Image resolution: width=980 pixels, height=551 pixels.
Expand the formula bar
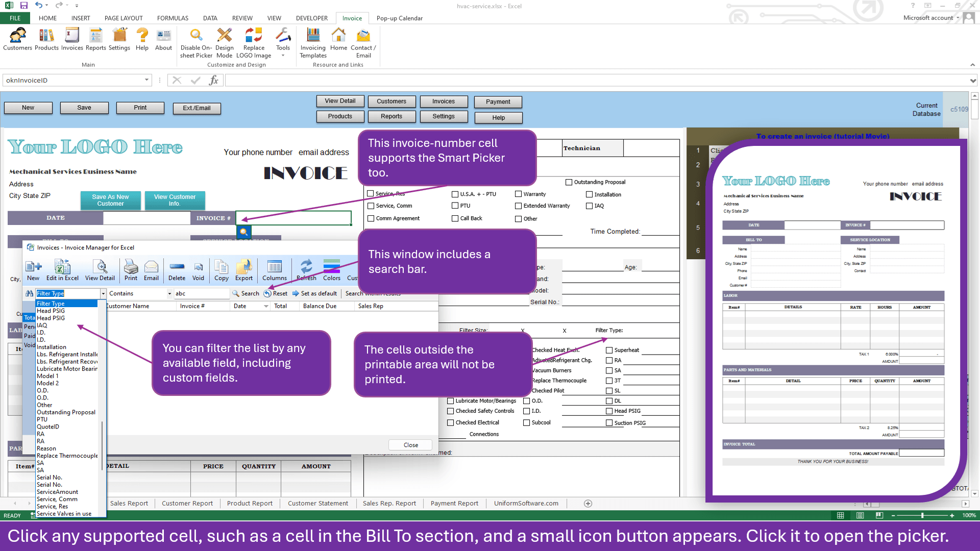(x=973, y=81)
